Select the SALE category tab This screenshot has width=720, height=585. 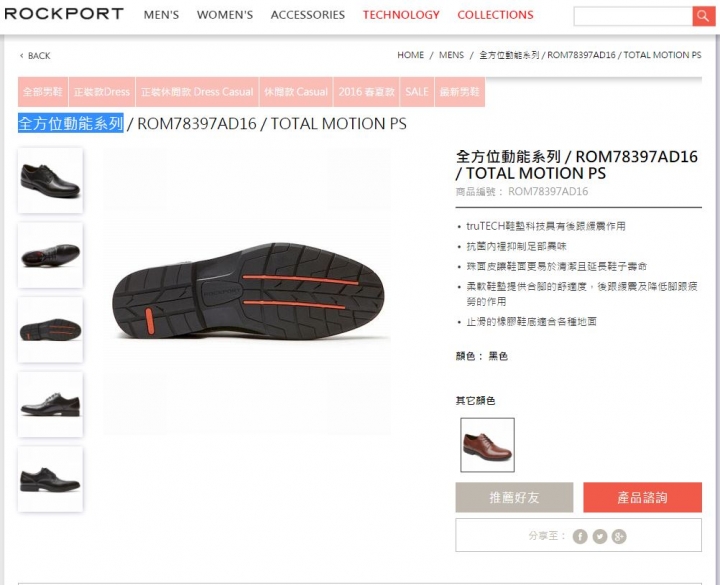pos(417,92)
